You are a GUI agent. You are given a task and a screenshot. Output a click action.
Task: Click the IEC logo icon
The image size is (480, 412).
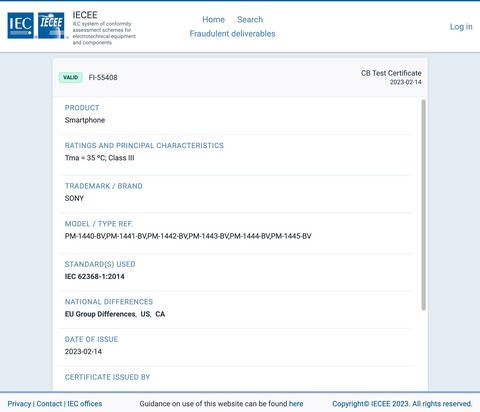21,26
